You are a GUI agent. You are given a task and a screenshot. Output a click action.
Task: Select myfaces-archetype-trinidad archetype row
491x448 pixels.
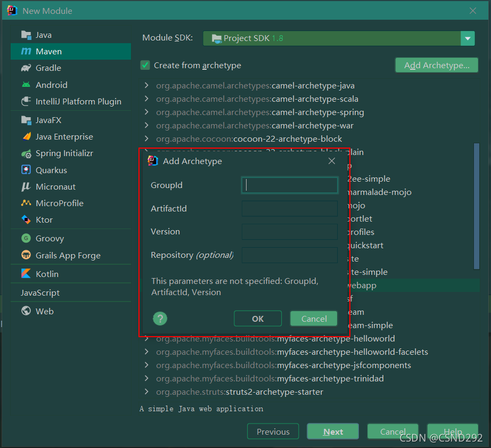(310, 378)
